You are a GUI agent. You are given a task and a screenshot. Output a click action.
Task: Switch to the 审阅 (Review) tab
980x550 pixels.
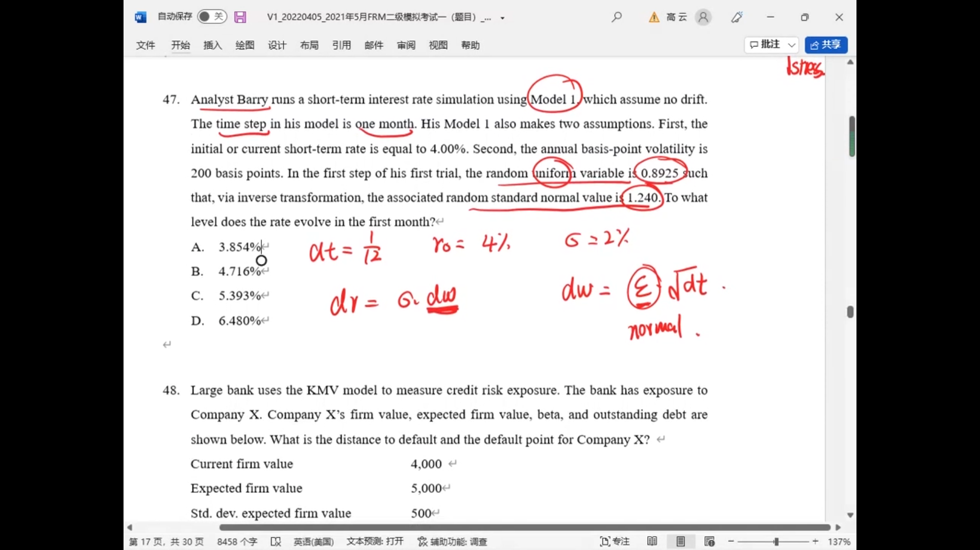(x=406, y=45)
